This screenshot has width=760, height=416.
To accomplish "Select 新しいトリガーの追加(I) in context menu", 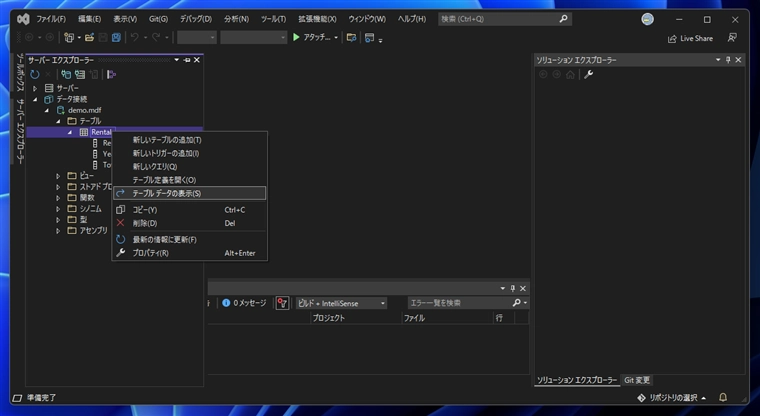I will (x=190, y=153).
